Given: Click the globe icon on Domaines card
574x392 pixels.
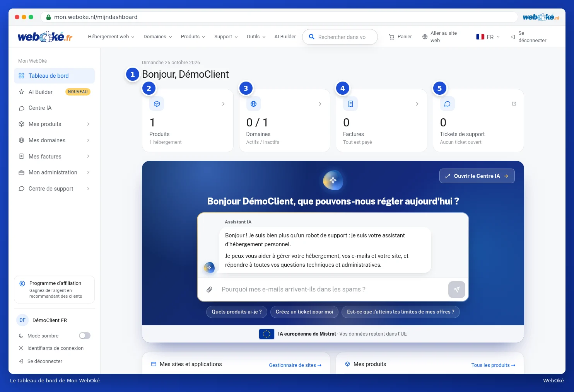Looking at the screenshot, I should 254,104.
